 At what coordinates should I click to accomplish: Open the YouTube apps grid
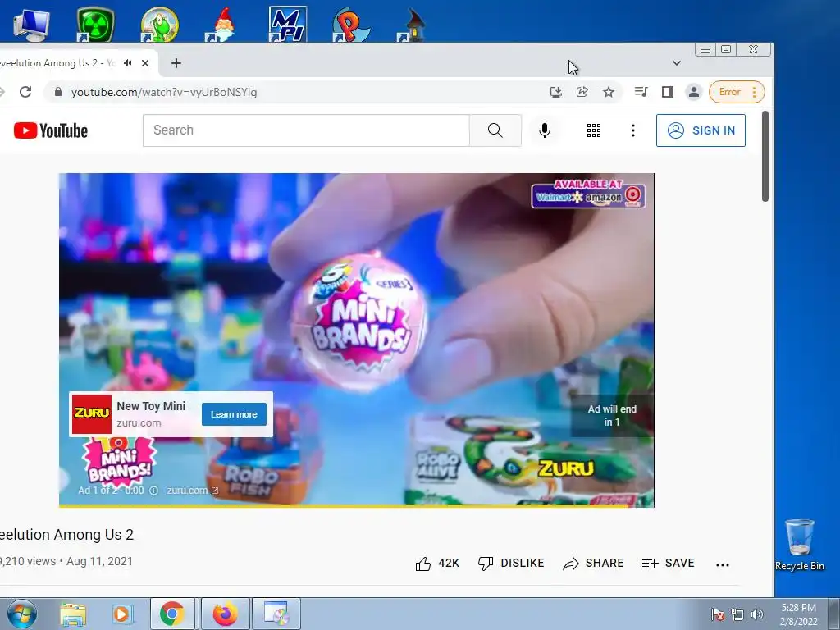594,130
